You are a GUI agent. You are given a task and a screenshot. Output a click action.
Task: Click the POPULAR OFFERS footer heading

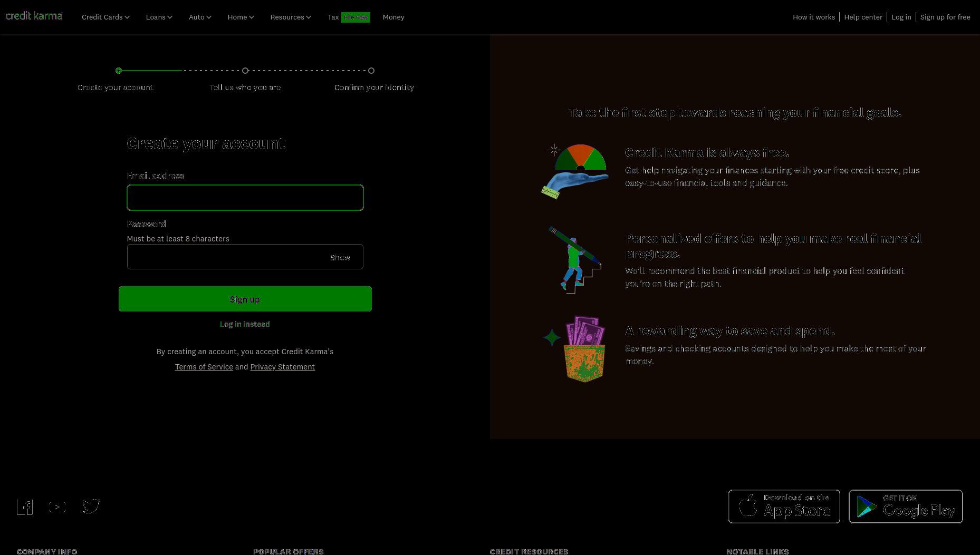click(x=289, y=551)
